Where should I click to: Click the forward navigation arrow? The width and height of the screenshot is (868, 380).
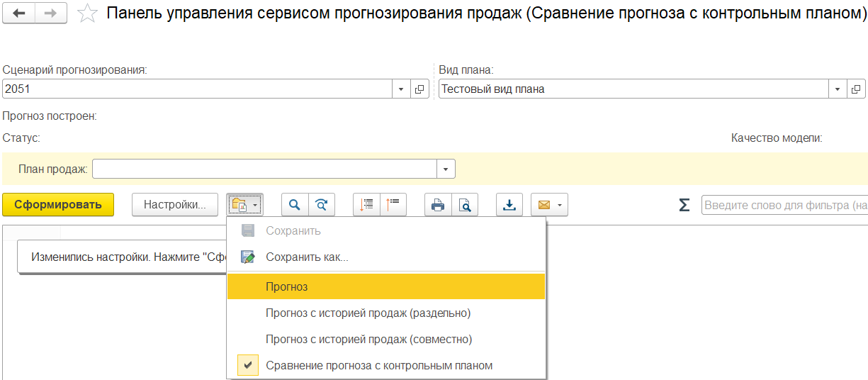[51, 13]
